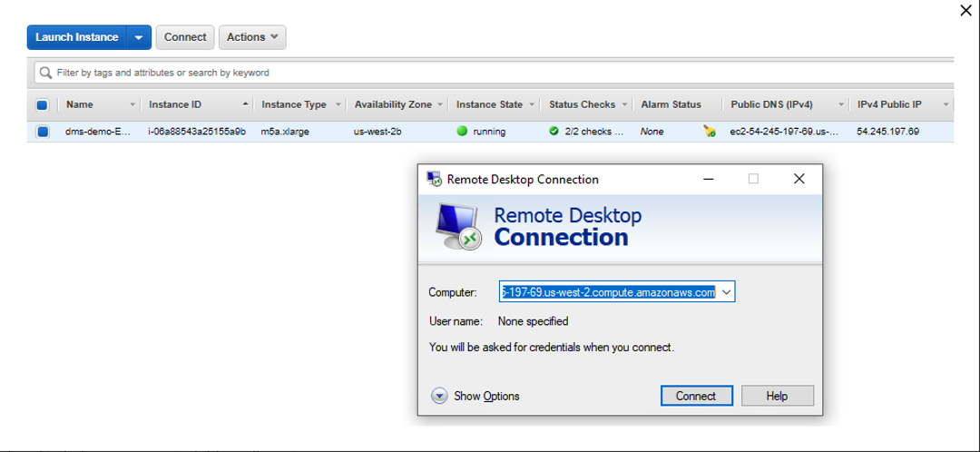Click the Remote Desktop title bar icon
The width and height of the screenshot is (980, 452).
click(x=436, y=179)
